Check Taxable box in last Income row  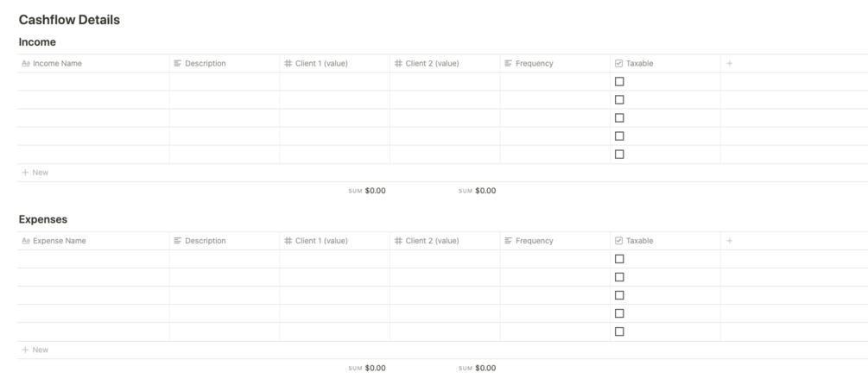(x=619, y=155)
